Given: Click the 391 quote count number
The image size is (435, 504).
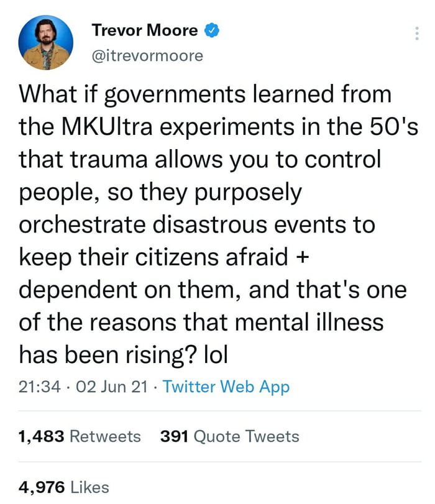Looking at the screenshot, I should tap(175, 436).
